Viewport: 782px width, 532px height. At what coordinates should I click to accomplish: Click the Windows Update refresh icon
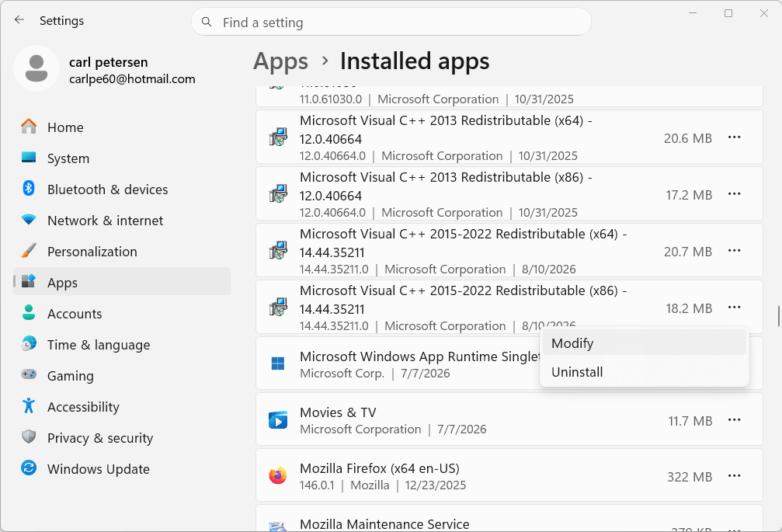(x=29, y=468)
